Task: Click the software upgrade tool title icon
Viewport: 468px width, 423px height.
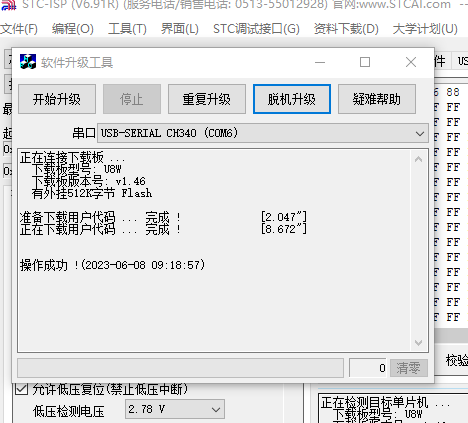Action: click(x=28, y=62)
